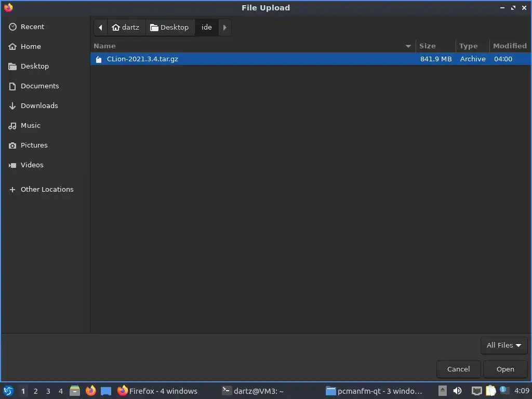This screenshot has height=399, width=532.
Task: Sort files by Name column
Action: 253,46
